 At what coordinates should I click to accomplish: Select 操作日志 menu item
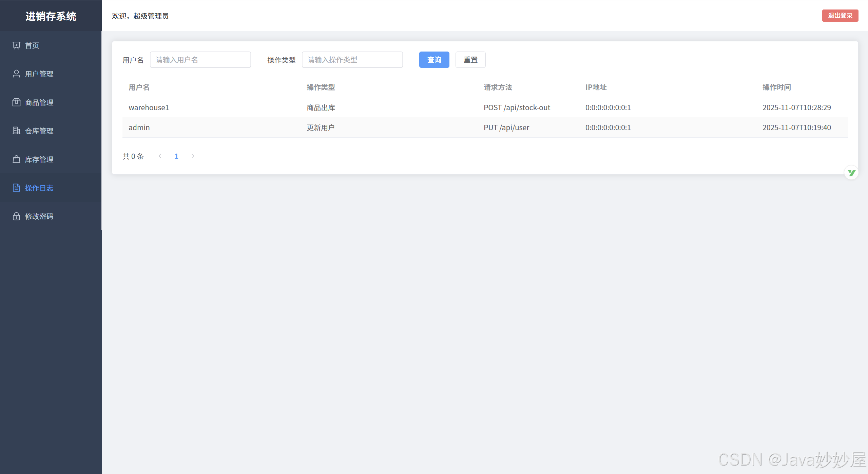51,188
